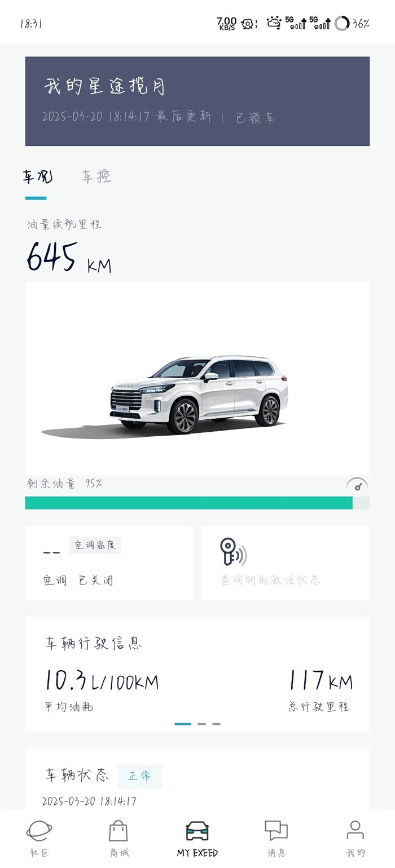Viewport: 395px width, 868px height.
Task: Tap 查询钥匙激活状态 link
Action: 270,580
